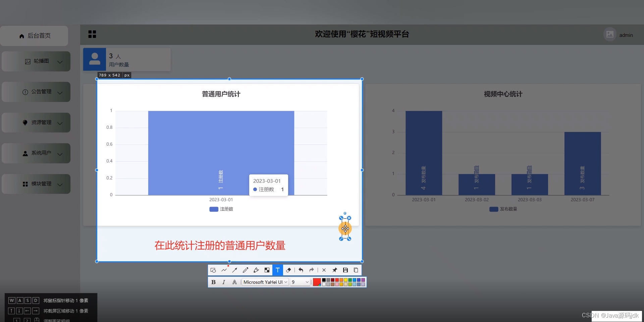Redo the annotation

pos(312,270)
